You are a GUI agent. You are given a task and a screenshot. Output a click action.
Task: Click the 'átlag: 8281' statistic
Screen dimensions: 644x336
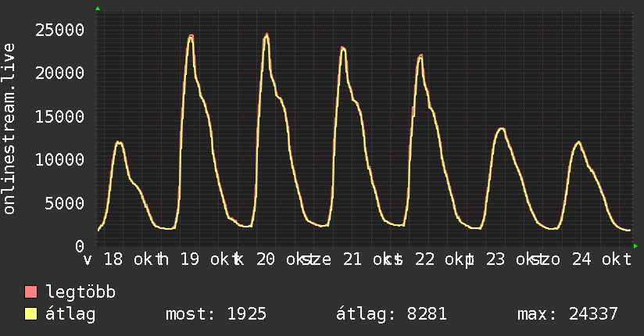coord(391,314)
